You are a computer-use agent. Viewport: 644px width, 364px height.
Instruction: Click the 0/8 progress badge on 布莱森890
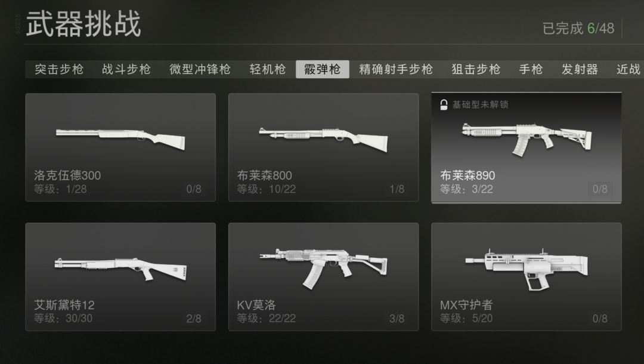[600, 189]
